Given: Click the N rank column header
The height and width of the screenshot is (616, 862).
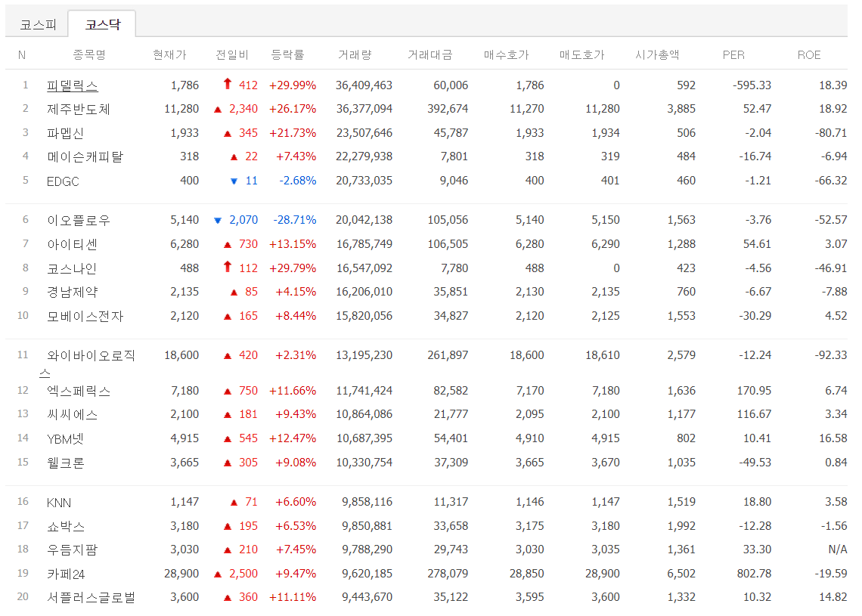Looking at the screenshot, I should (22, 55).
